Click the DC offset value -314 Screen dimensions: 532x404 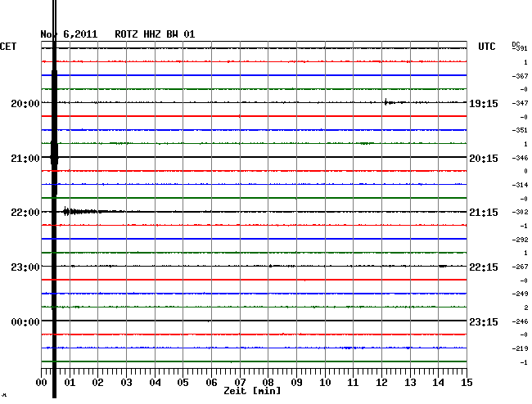click(520, 185)
